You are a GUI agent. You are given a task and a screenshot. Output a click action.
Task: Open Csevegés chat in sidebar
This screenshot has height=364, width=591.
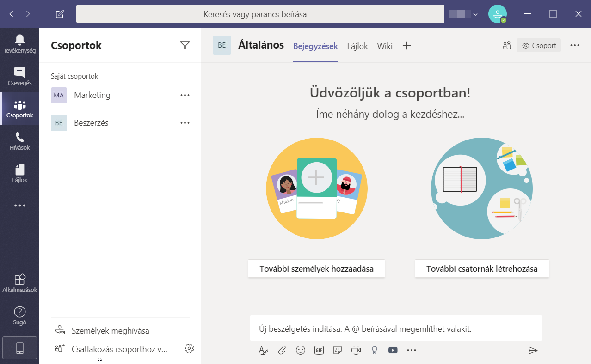[x=19, y=76]
